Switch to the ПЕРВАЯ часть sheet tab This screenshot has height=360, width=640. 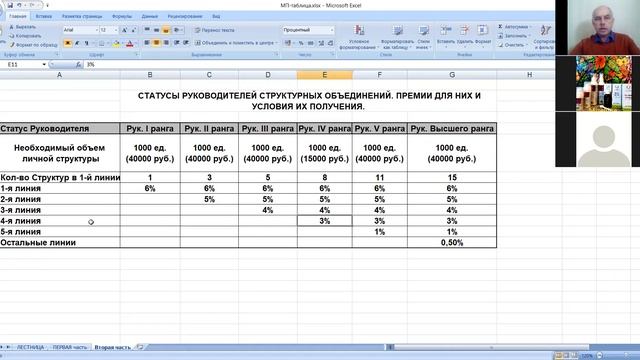70,347
